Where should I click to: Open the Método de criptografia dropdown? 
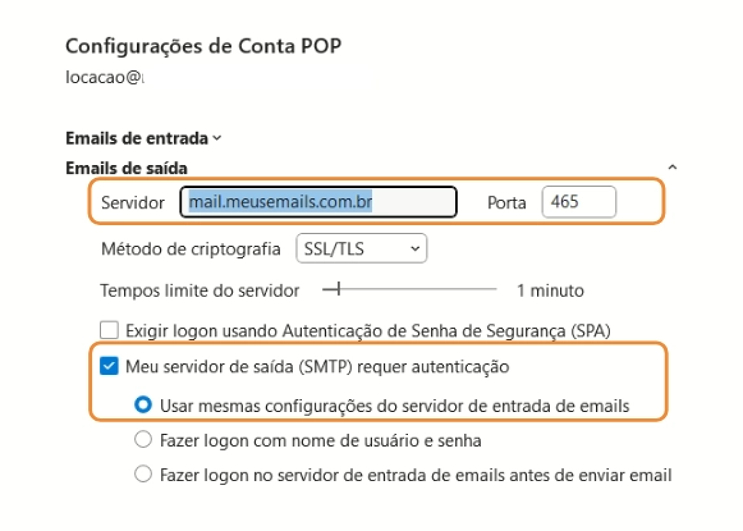point(361,248)
